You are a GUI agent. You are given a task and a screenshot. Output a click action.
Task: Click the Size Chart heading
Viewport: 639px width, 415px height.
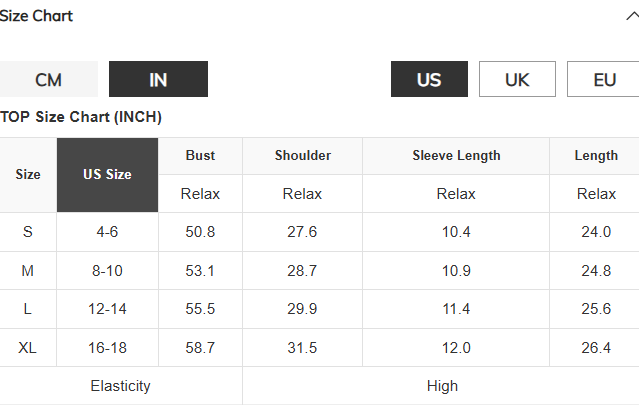[36, 16]
